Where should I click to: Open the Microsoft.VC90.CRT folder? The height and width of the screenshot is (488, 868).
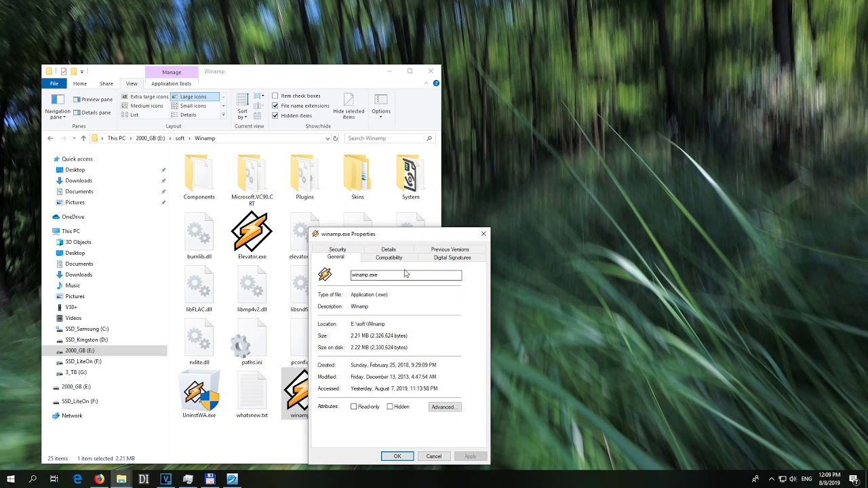252,174
